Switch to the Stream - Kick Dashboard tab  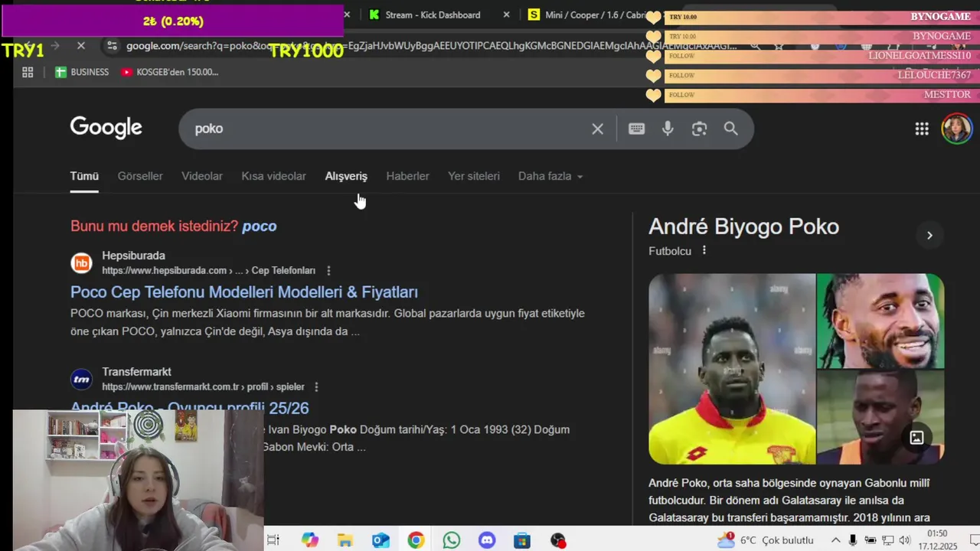[433, 15]
